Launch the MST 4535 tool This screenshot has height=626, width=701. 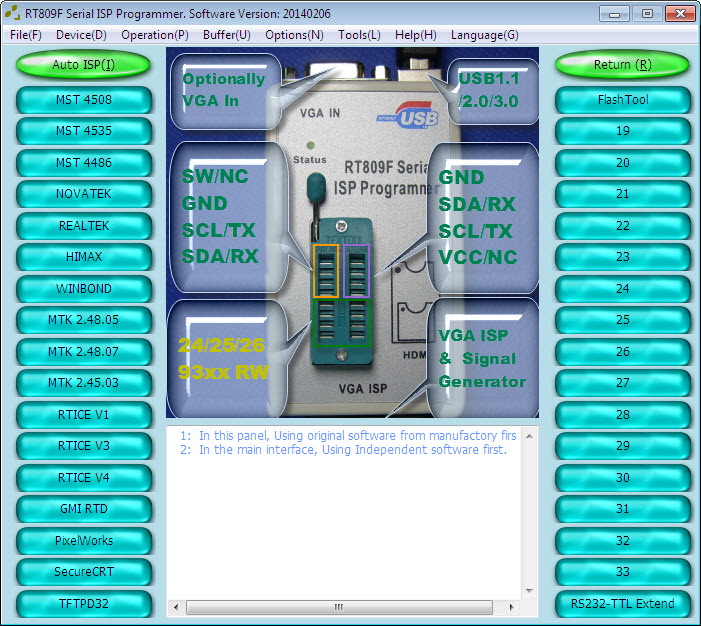click(84, 131)
